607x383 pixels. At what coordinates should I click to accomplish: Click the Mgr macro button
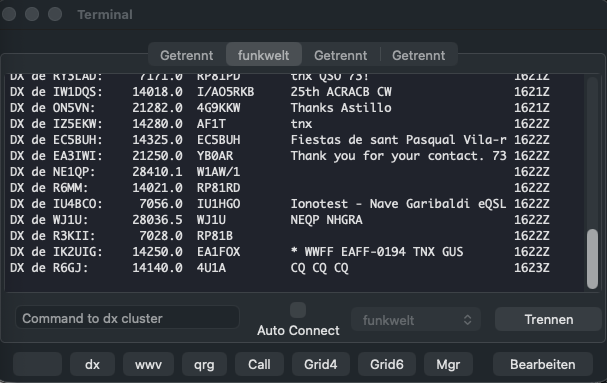[x=448, y=364]
